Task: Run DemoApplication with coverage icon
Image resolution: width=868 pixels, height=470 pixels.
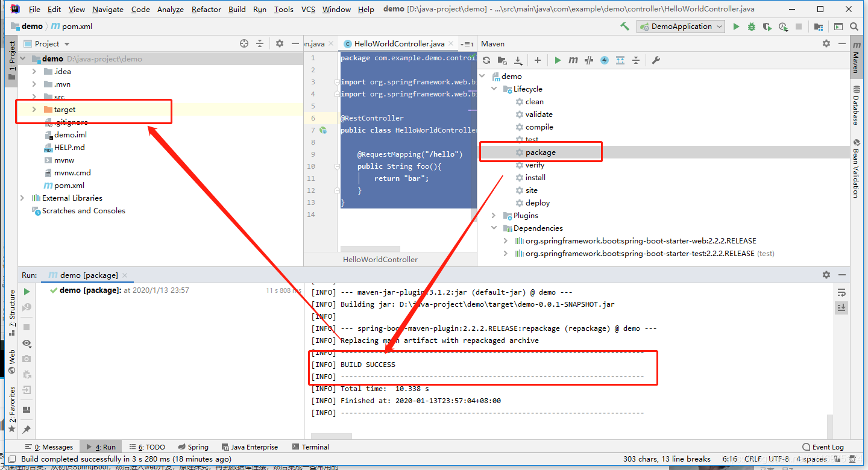Action: 767,27
